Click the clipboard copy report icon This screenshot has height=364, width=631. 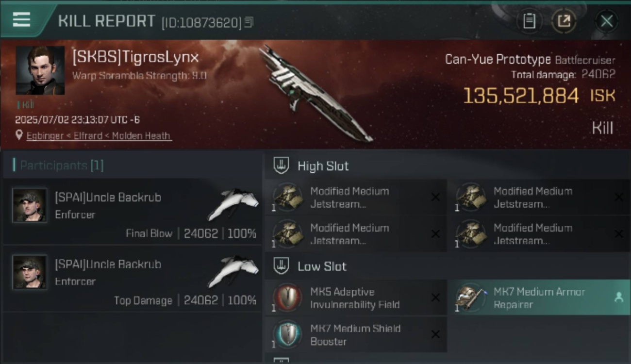pyautogui.click(x=529, y=21)
